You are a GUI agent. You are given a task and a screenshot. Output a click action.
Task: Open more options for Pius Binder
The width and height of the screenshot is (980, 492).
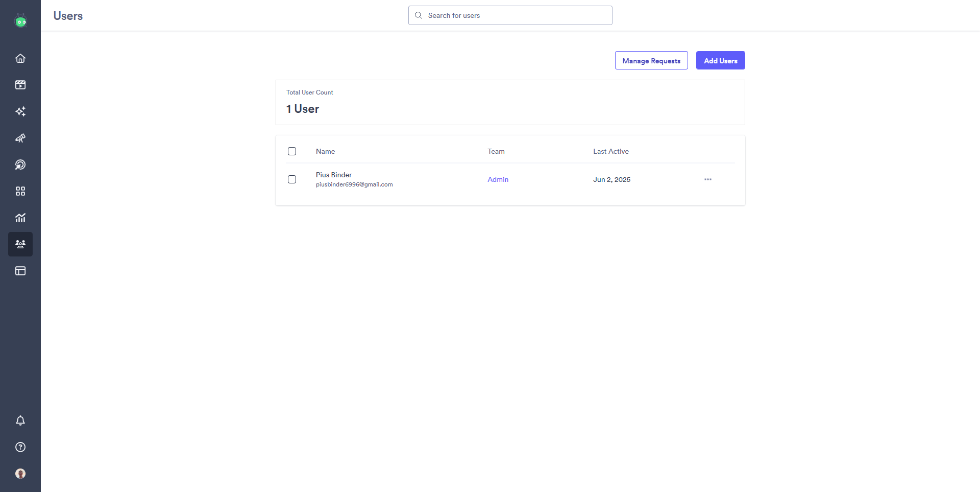[x=708, y=179]
